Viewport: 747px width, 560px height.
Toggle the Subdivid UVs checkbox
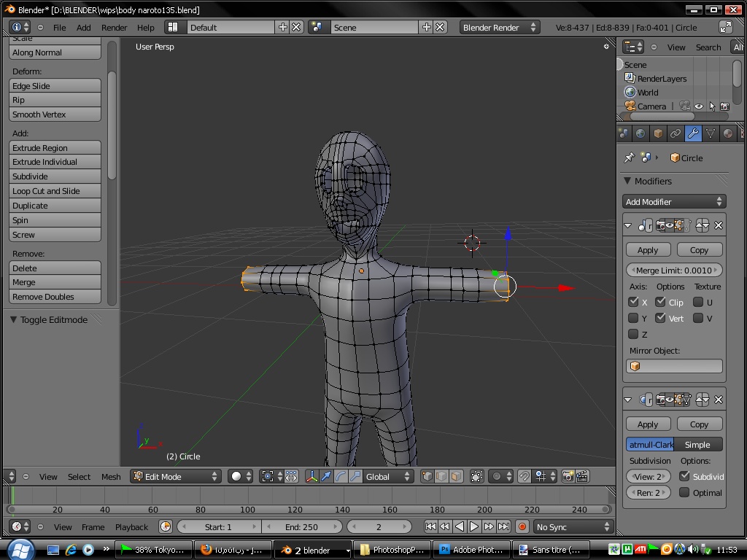[684, 476]
